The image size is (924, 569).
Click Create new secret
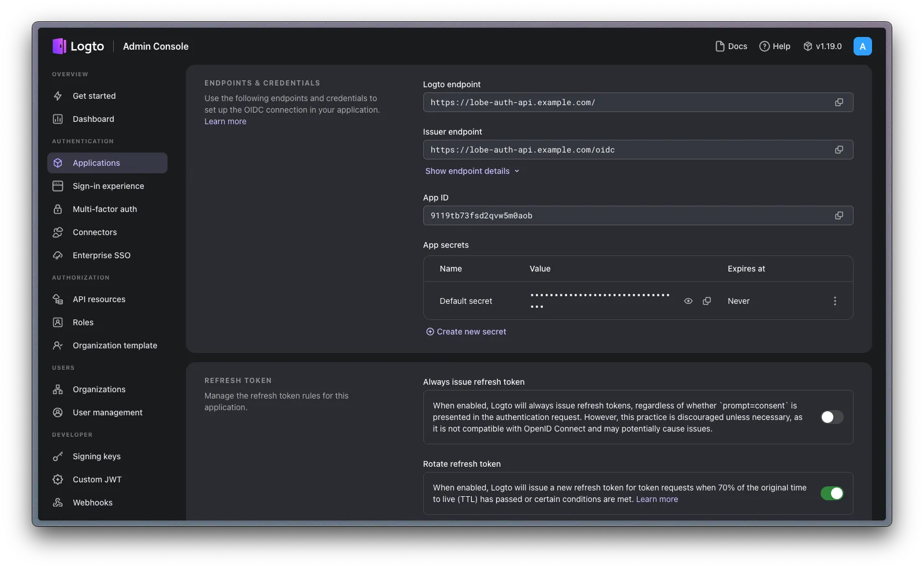[465, 331]
